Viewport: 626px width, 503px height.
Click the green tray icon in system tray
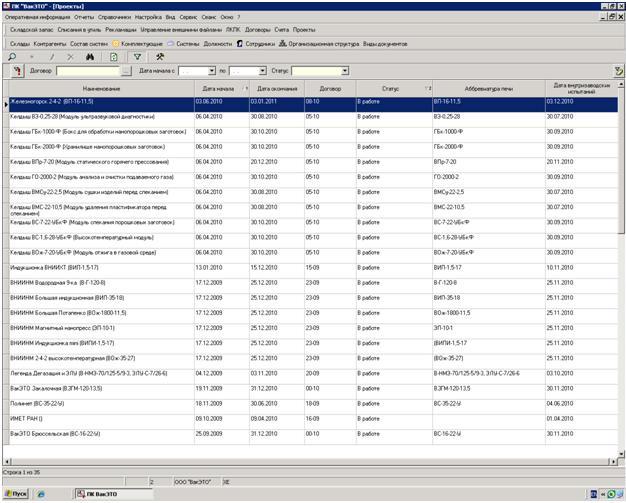point(611,494)
